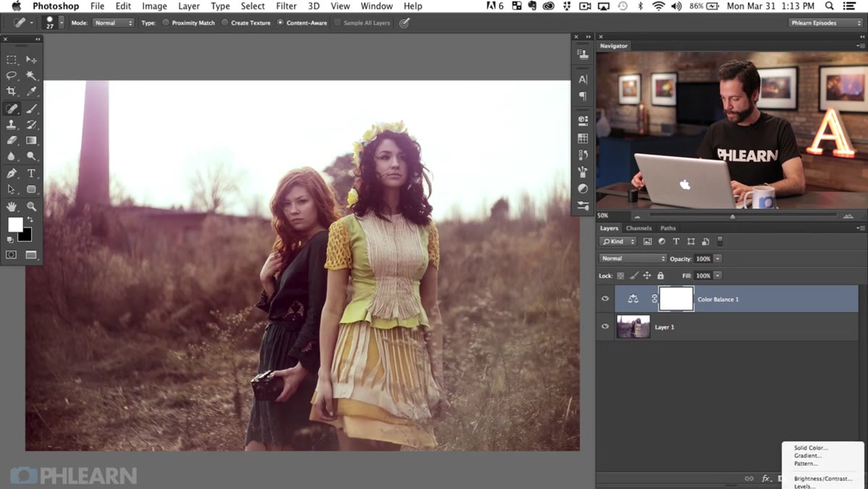868x489 pixels.
Task: Select the Eyedropper tool
Action: 31,91
